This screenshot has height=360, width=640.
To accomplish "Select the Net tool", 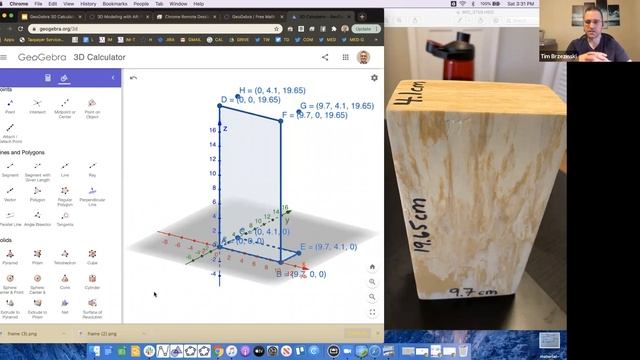I will point(65,306).
